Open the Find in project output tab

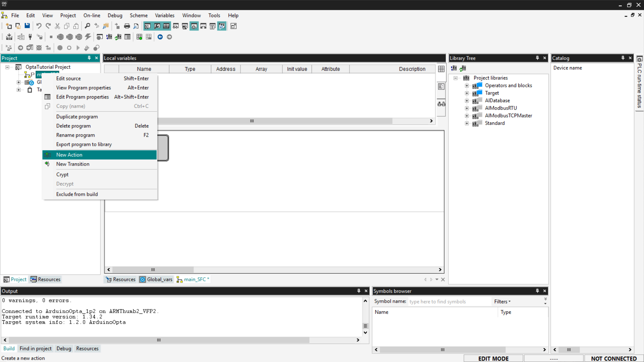[x=36, y=349]
